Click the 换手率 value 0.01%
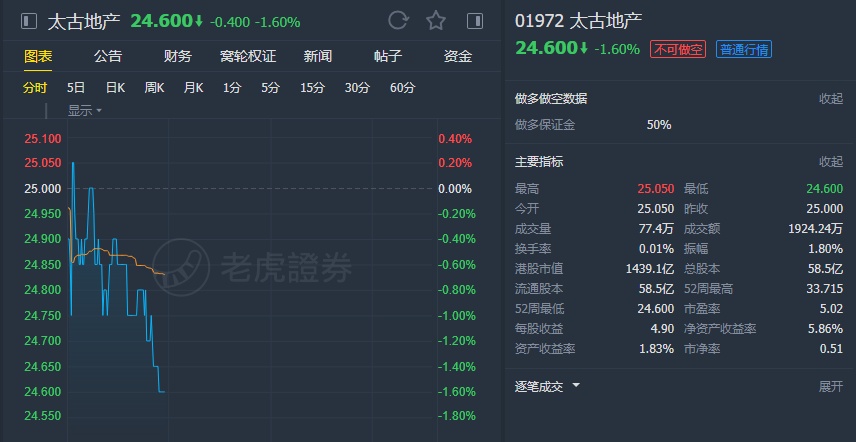This screenshot has width=856, height=442. click(656, 249)
